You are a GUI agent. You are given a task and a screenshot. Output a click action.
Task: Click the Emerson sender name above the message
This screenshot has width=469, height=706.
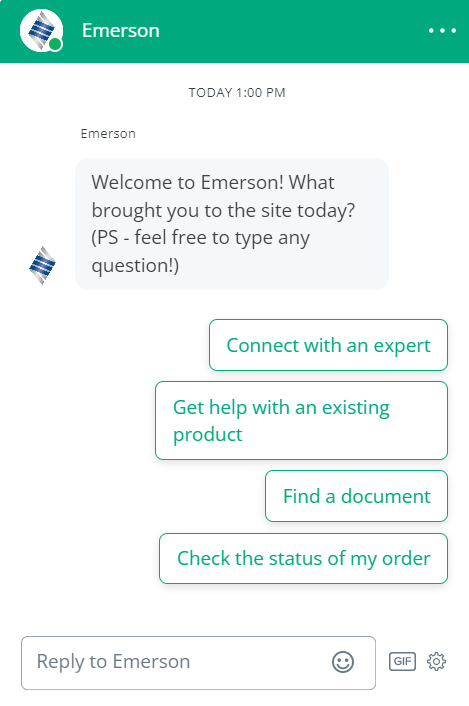pyautogui.click(x=108, y=134)
